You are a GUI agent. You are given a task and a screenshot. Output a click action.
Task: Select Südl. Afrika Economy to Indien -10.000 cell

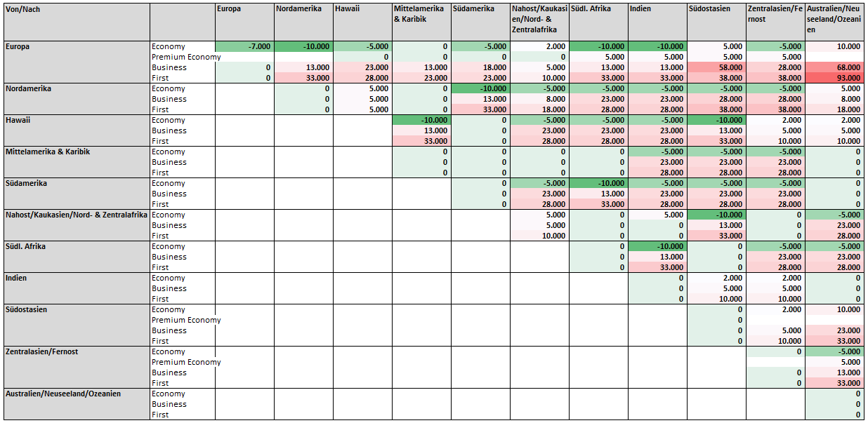pos(657,246)
